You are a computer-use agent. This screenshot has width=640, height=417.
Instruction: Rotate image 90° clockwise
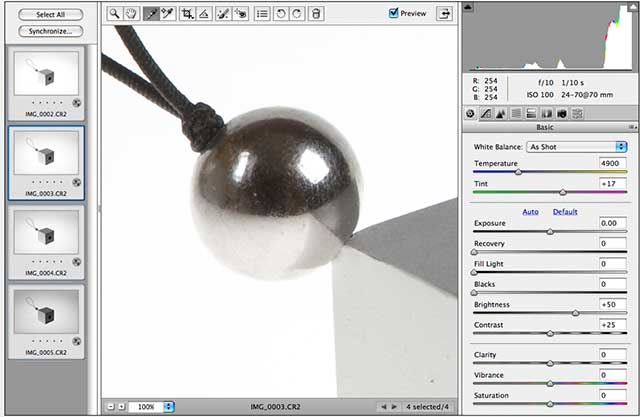click(x=297, y=13)
